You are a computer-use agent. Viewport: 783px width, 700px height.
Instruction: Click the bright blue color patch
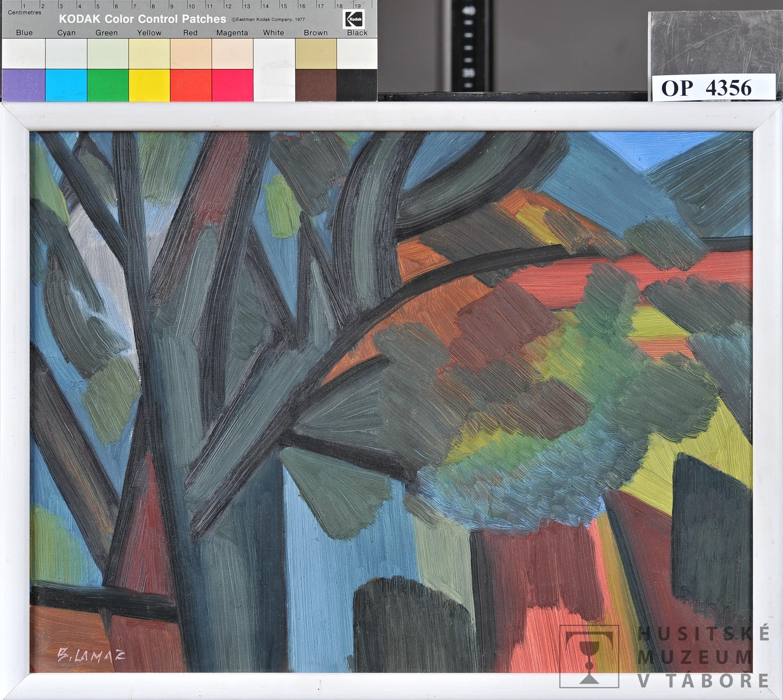coord(23,85)
